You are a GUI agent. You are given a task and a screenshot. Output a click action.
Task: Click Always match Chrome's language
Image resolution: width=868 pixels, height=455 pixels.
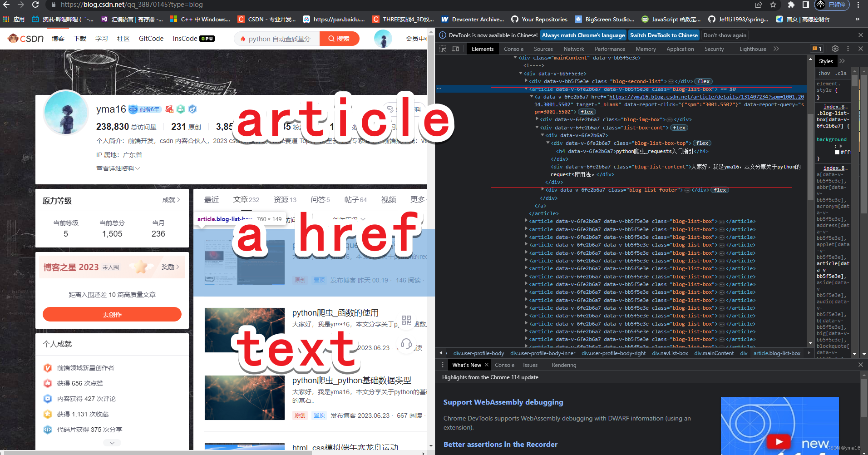click(583, 35)
